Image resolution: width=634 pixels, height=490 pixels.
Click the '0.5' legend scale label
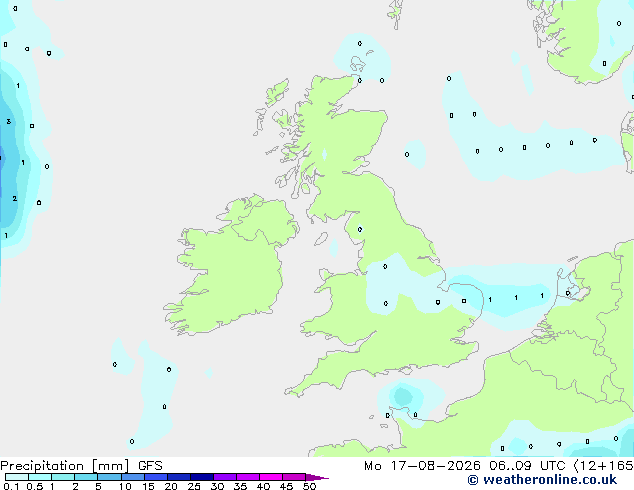click(x=35, y=486)
